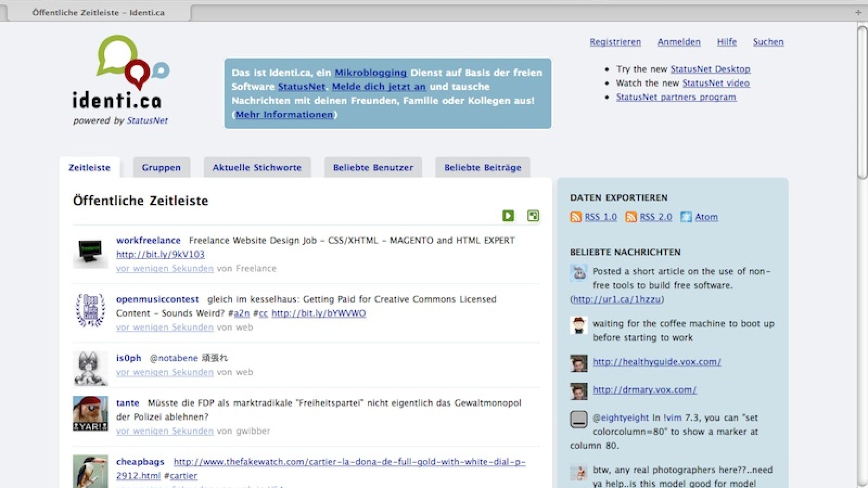The image size is (868, 488).
Task: Click timestamp under workfreelance post
Action: coord(164,268)
